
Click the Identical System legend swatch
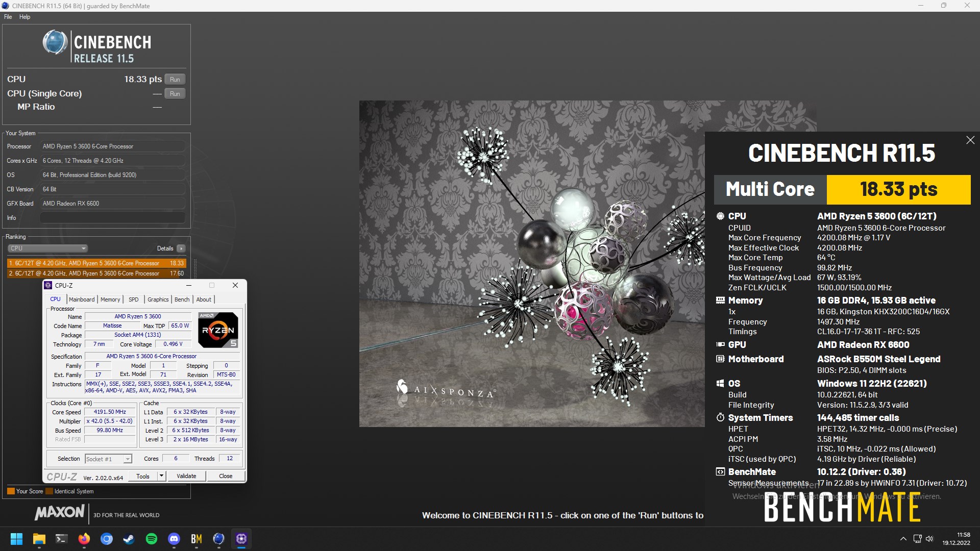point(50,491)
